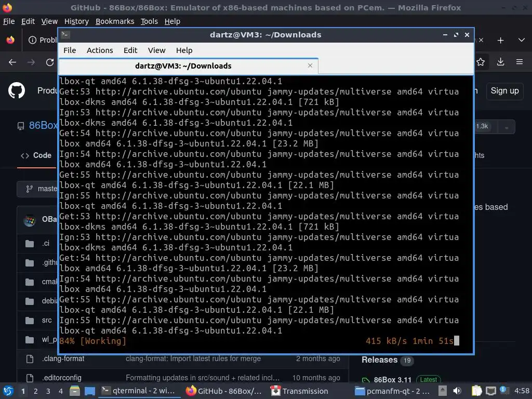This screenshot has height=399, width=532.
Task: Open the .clang-format file link
Action: point(63,358)
